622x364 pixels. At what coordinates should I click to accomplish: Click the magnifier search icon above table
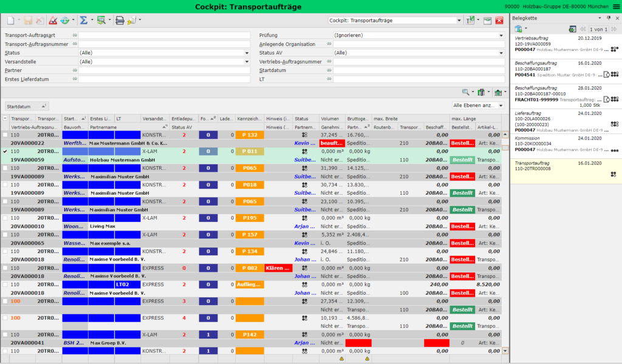[466, 92]
